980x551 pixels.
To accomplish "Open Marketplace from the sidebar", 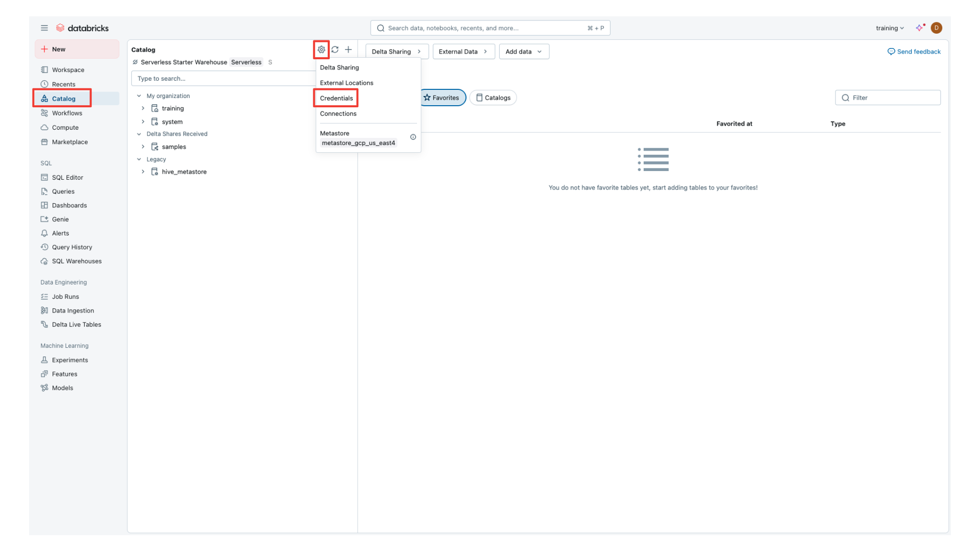I will 69,142.
